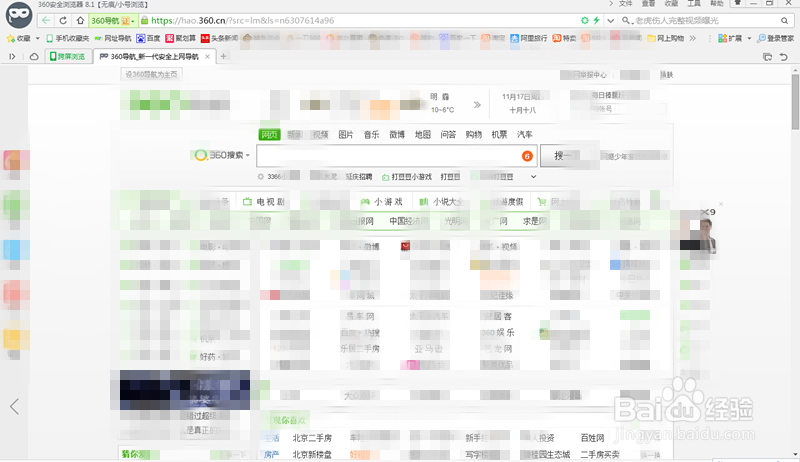Screen dimensions: 800x462
Task: Click the green compatibility mode icon
Action: 585,20
